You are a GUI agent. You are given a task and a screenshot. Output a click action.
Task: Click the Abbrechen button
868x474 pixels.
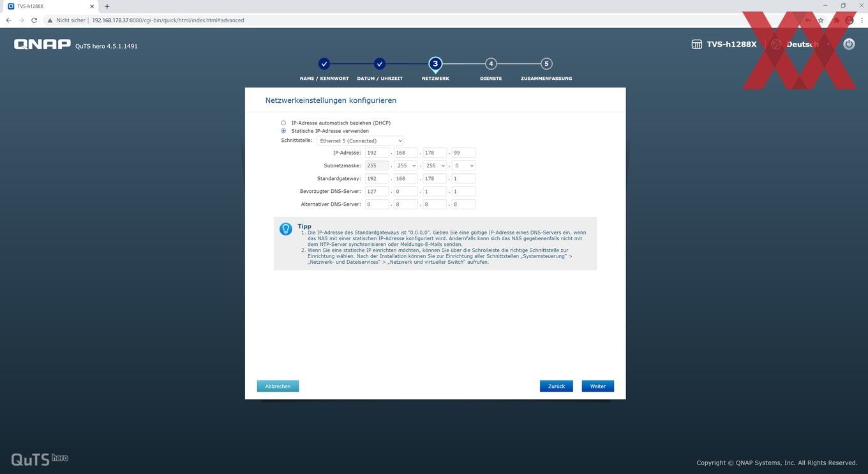[x=278, y=386]
